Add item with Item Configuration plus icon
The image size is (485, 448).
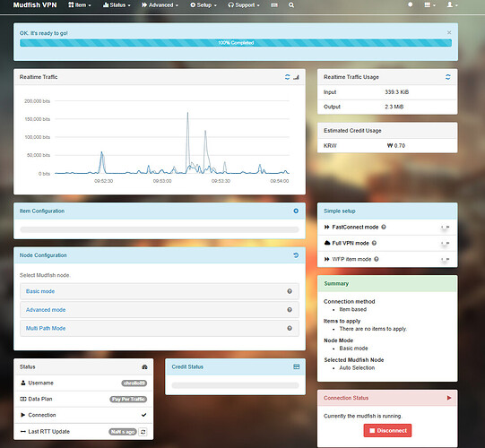point(296,211)
